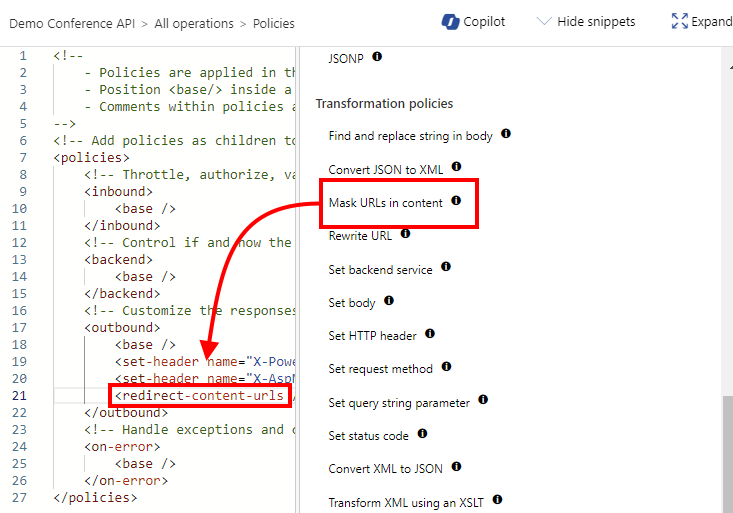Insert Convert JSON to XML snippet
This screenshot has width=733, height=513.
point(386,169)
